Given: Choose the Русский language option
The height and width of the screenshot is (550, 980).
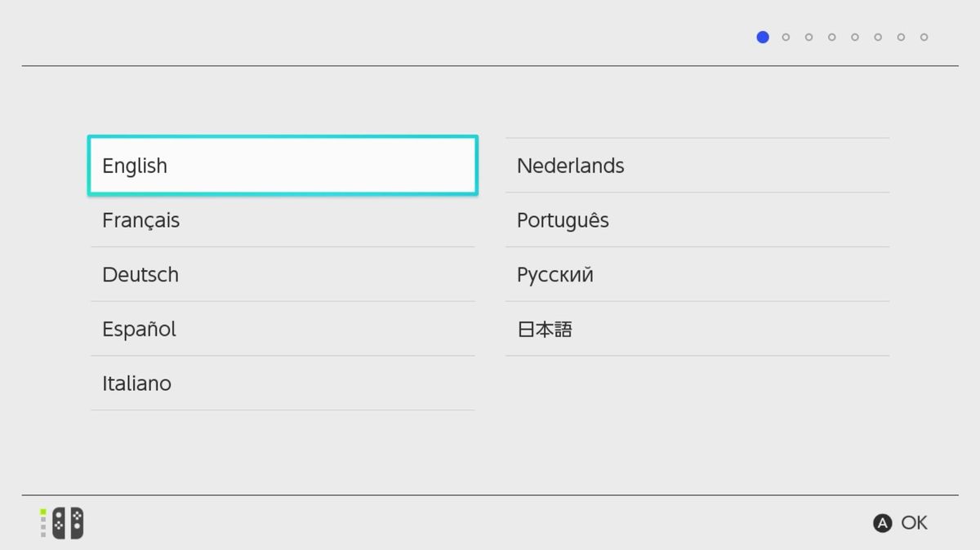Looking at the screenshot, I should tap(697, 275).
